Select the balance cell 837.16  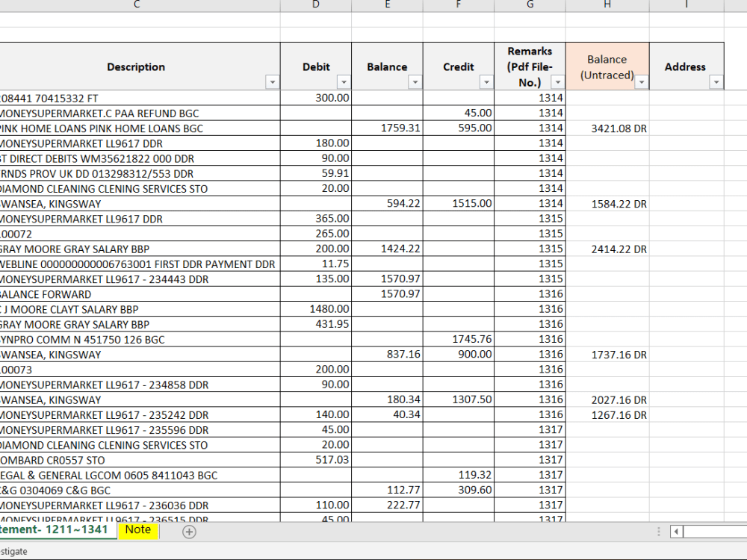tap(387, 354)
